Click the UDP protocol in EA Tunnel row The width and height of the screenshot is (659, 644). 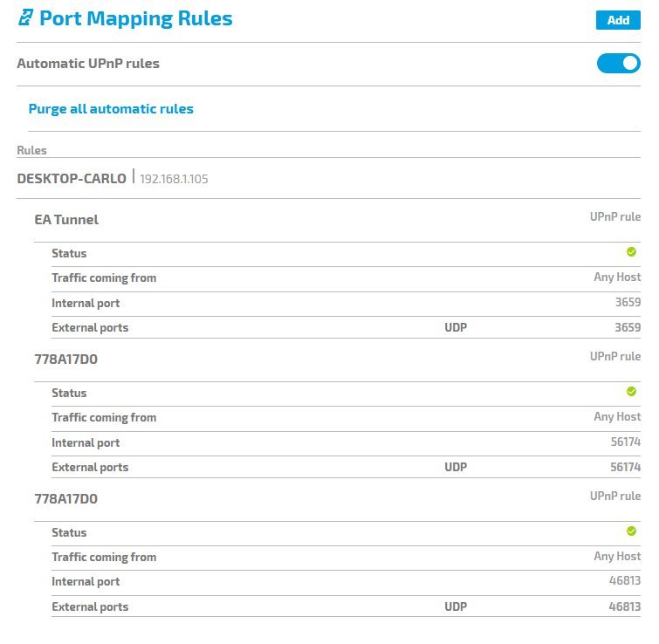[456, 327]
